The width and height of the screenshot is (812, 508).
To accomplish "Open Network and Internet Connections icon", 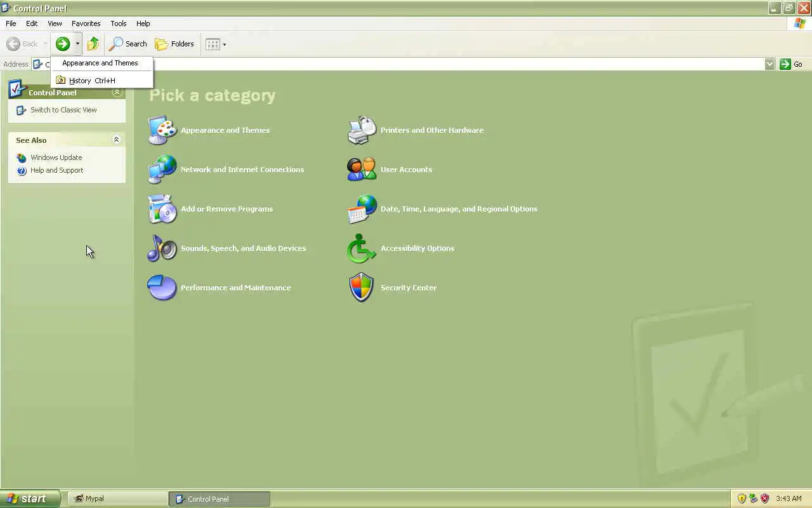I will click(162, 170).
